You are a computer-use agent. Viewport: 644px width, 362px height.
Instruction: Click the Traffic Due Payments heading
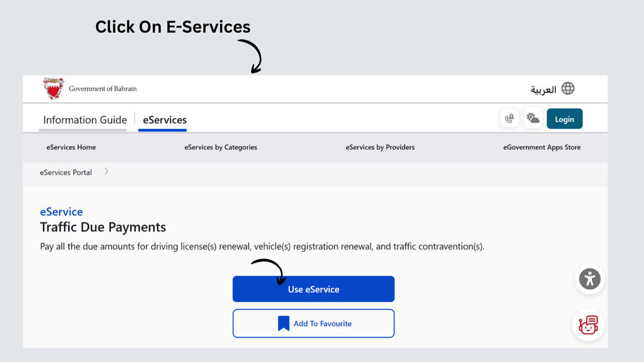point(103,227)
